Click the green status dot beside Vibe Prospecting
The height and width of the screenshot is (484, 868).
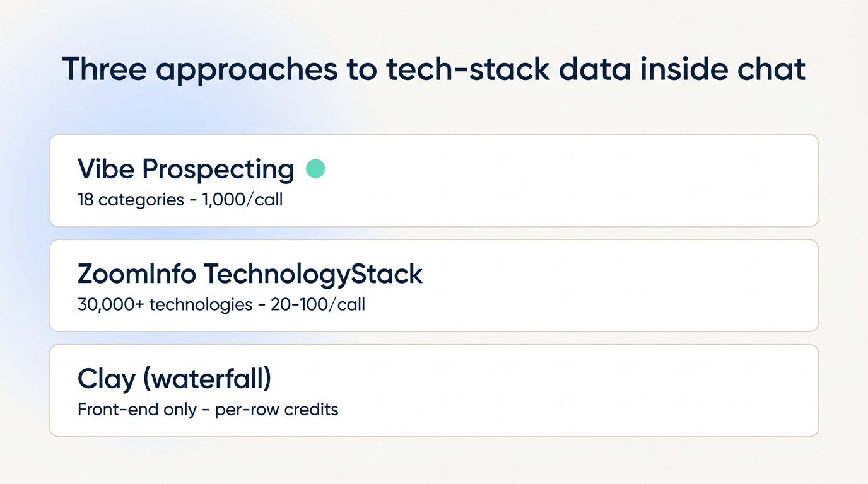(x=315, y=168)
